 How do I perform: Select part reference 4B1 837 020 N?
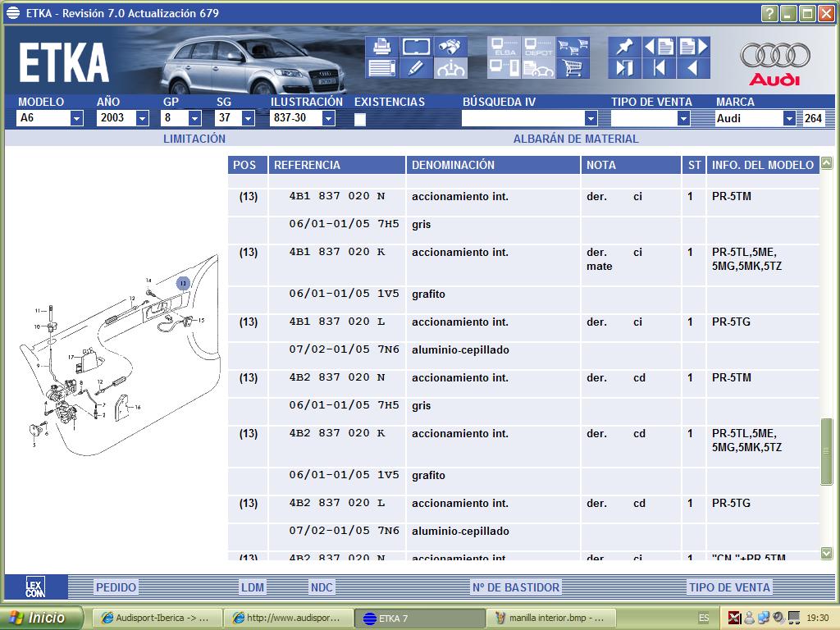(x=337, y=196)
